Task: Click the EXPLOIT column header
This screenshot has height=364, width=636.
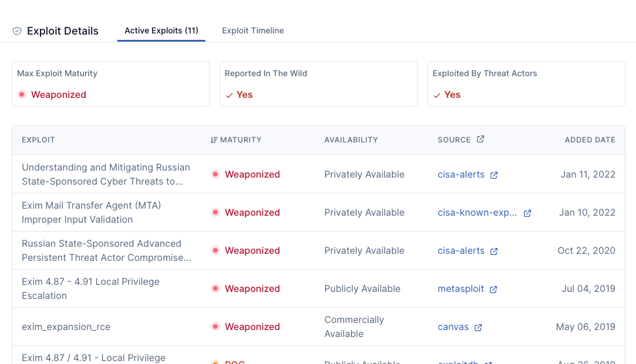Action: 38,140
